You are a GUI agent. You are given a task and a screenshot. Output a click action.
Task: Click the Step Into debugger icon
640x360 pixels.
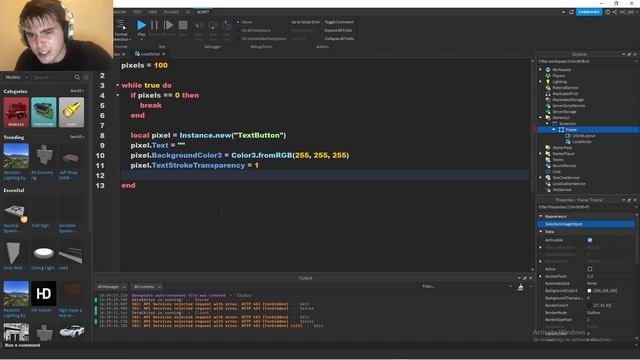click(199, 26)
